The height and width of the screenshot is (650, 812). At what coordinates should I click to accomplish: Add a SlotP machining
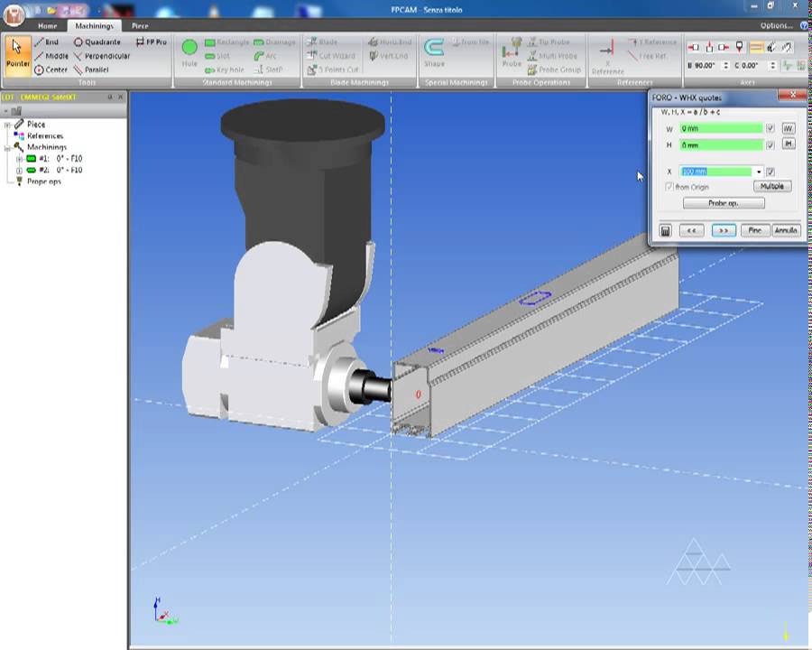[268, 70]
